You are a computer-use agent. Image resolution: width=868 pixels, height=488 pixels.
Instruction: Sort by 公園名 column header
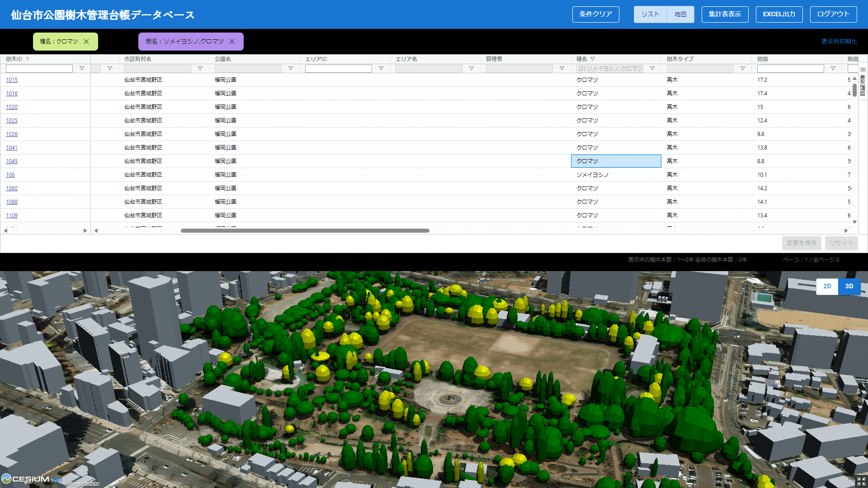223,59
